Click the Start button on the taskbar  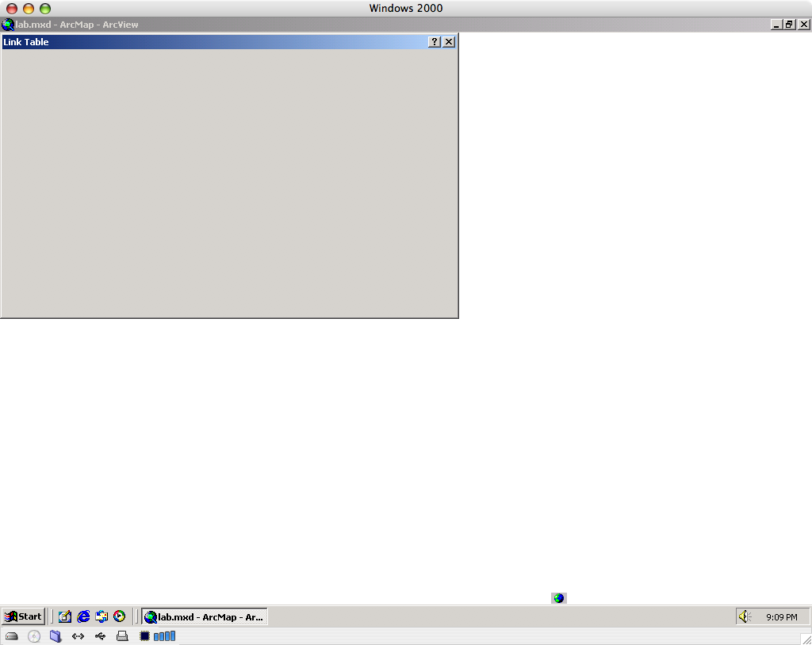pos(23,616)
